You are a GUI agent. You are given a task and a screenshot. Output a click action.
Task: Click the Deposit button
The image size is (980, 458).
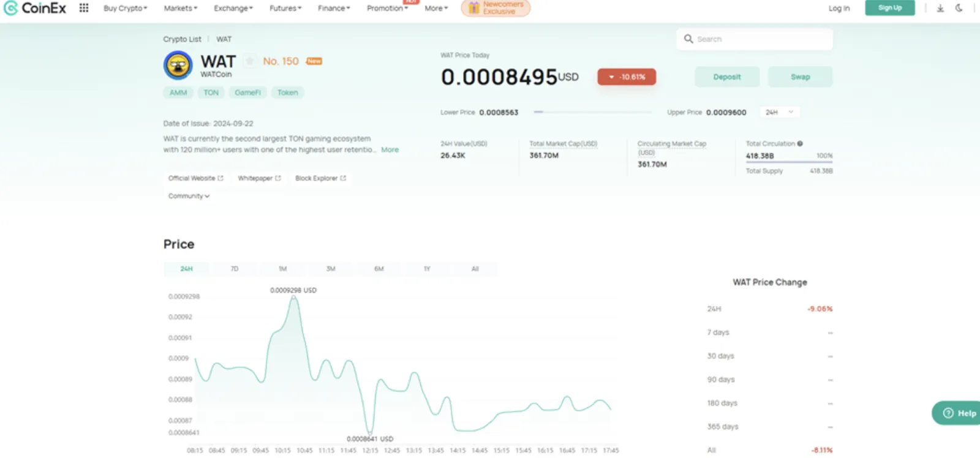tap(727, 77)
